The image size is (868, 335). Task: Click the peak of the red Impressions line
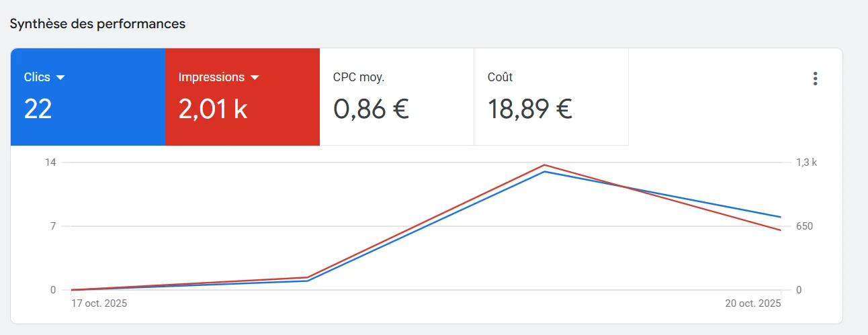544,165
